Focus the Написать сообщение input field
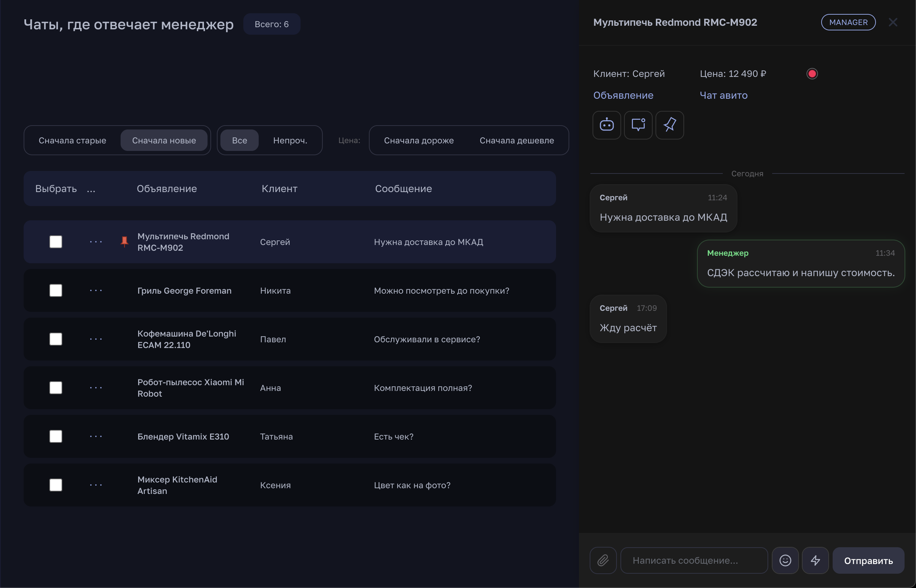Image resolution: width=916 pixels, height=588 pixels. tap(694, 560)
